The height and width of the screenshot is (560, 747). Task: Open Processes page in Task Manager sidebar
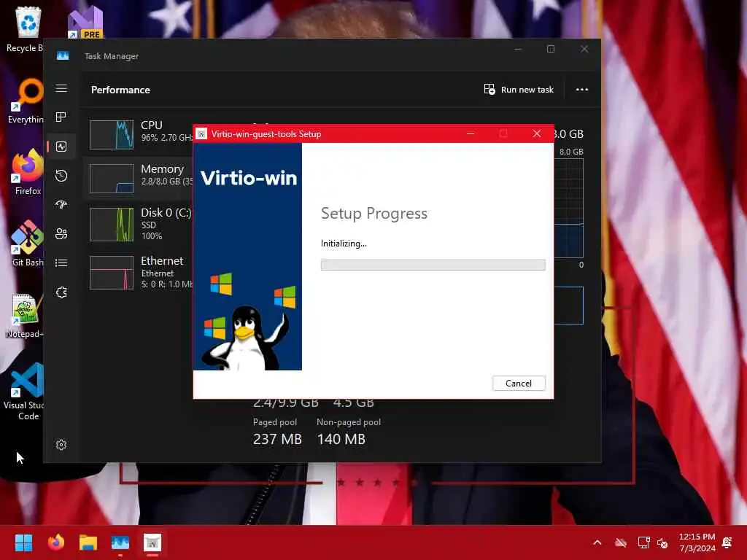(61, 117)
